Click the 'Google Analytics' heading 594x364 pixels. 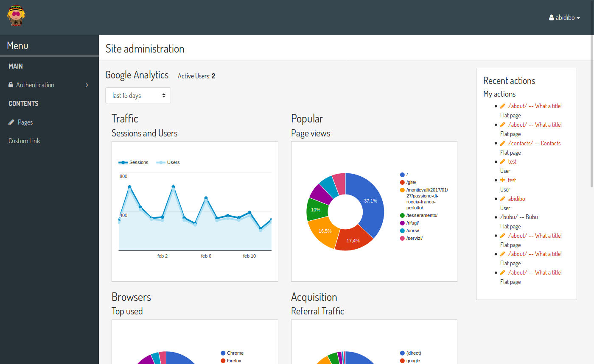point(137,75)
